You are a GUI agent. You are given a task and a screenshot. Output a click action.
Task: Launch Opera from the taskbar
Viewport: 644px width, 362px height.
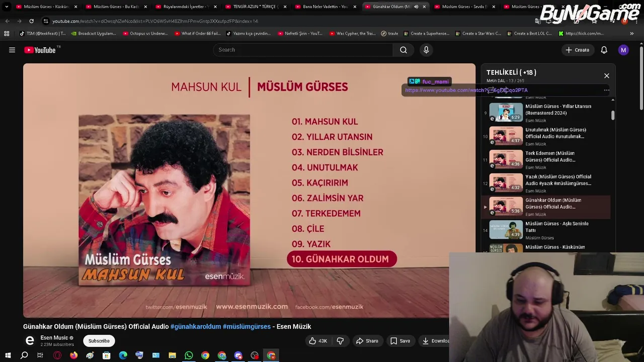tap(57, 355)
